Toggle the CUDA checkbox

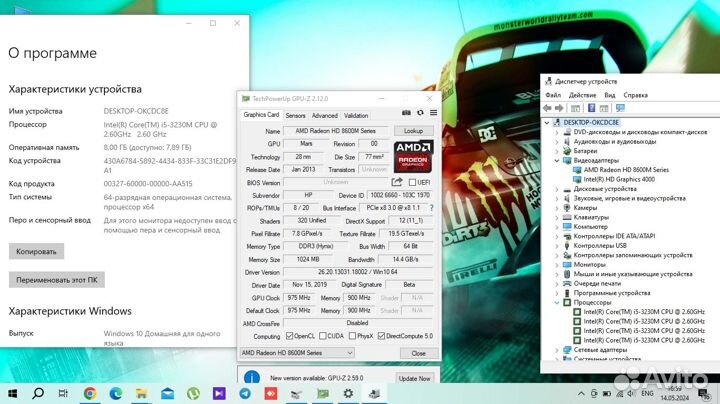tap(323, 336)
